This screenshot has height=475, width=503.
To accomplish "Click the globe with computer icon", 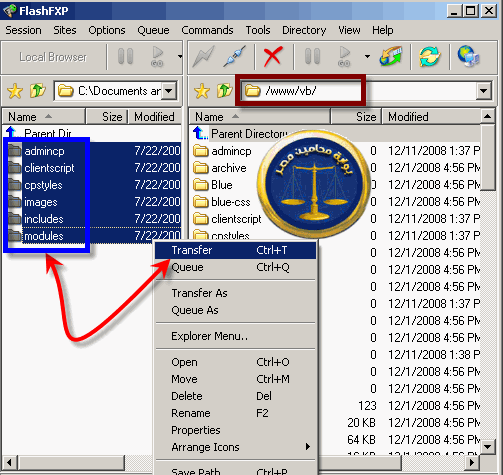I will tap(468, 56).
